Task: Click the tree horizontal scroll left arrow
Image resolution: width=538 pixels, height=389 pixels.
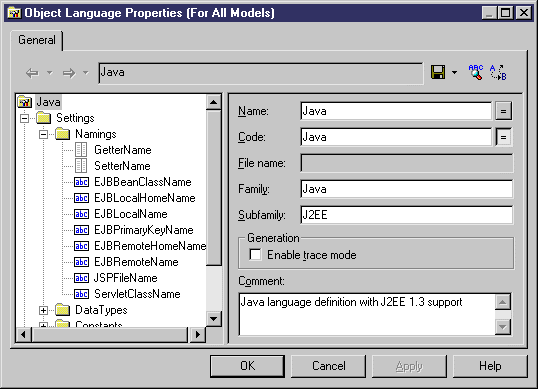Action: tap(23, 334)
